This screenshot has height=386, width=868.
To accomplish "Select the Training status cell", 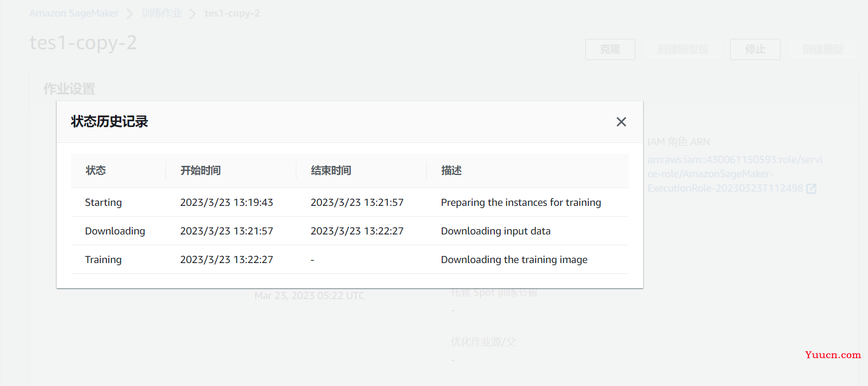I will [x=104, y=260].
